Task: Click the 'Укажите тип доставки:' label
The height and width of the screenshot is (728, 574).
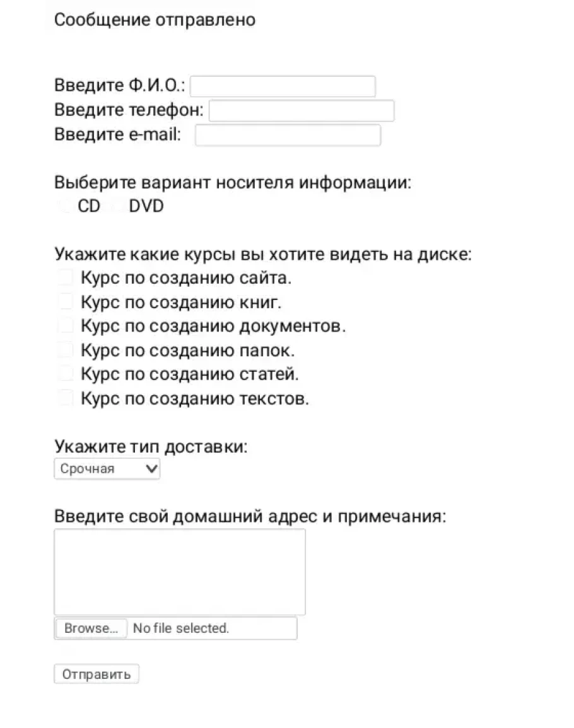Action: click(151, 447)
